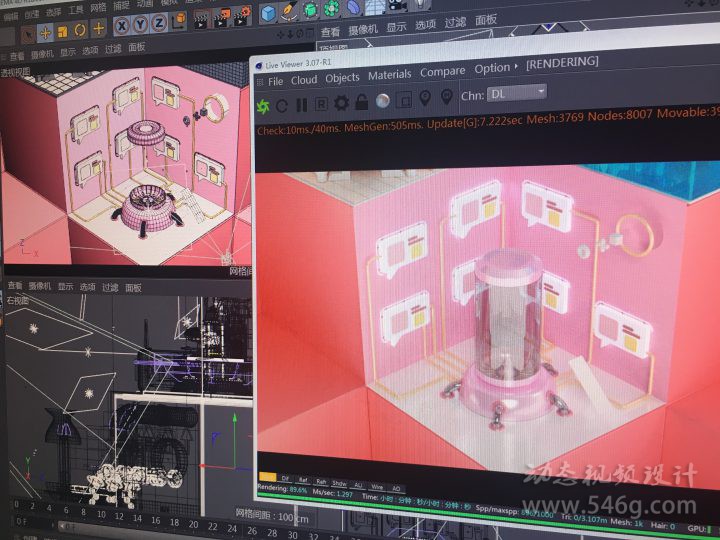Click the restart render circular arrow icon
The image size is (720, 540).
pos(282,105)
